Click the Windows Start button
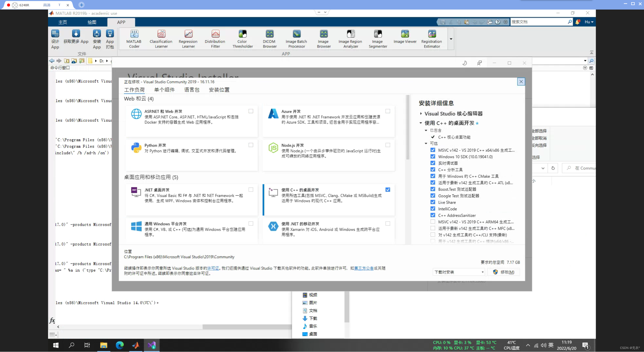The width and height of the screenshot is (644, 352). click(x=55, y=345)
